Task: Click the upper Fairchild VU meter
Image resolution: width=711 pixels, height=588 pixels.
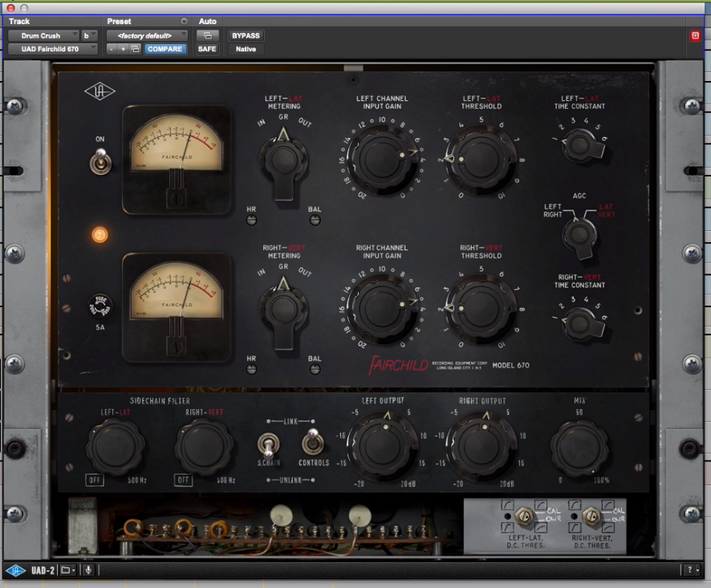Action: 176,160
